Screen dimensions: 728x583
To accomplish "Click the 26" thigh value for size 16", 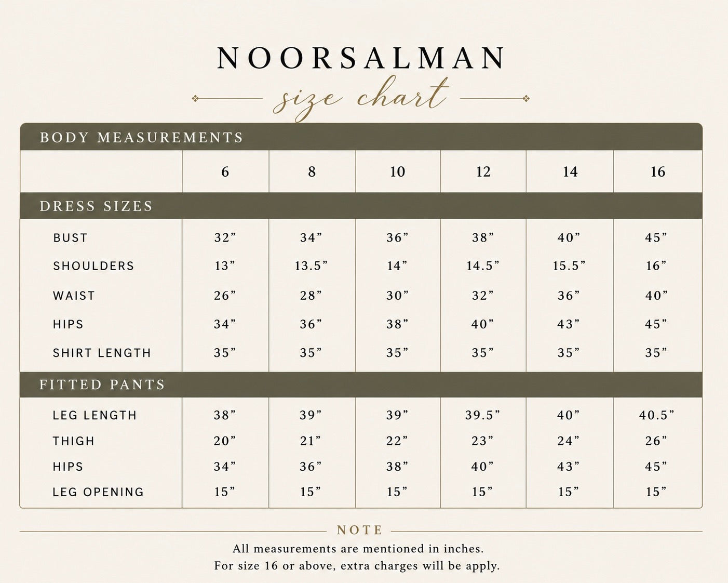I will click(x=656, y=441).
